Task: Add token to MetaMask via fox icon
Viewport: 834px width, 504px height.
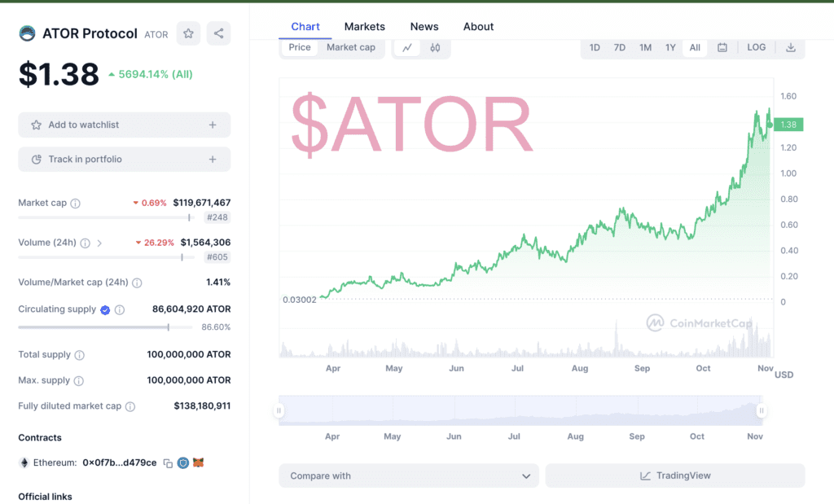Action: pos(198,462)
